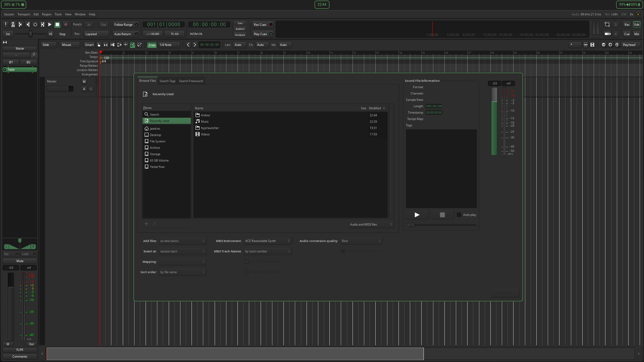Select the Cut (scissors) tool
644x362 pixels.
pos(112,45)
